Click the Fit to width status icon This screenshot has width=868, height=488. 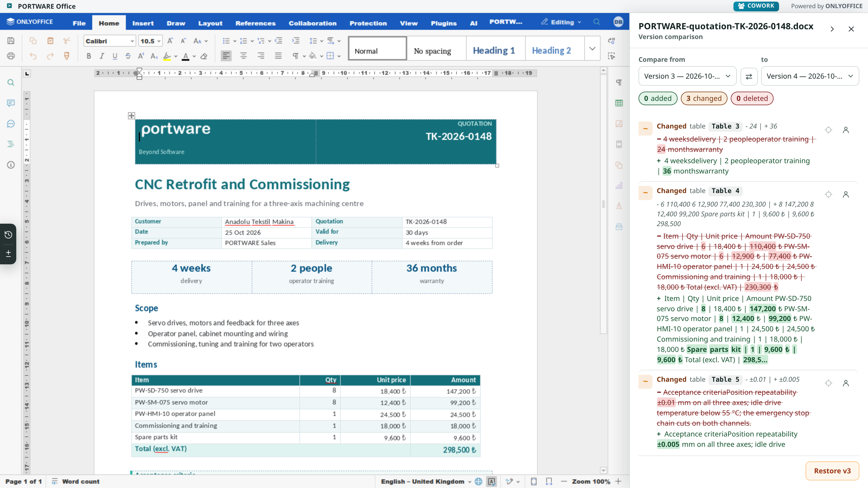click(549, 481)
